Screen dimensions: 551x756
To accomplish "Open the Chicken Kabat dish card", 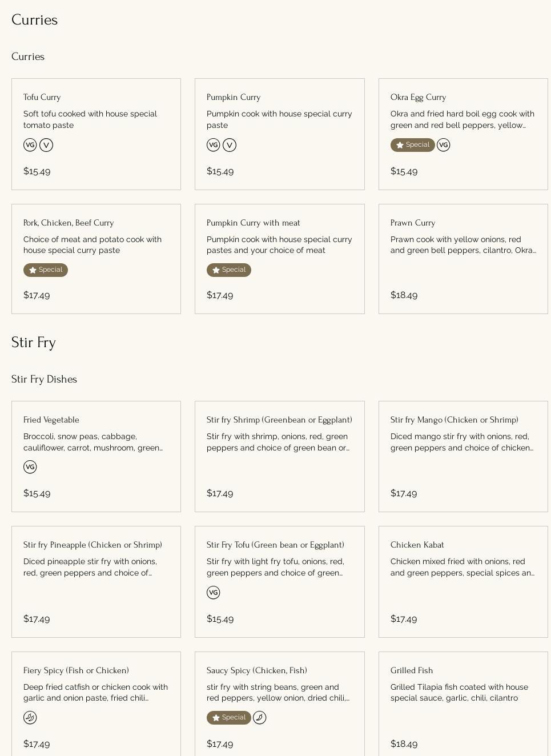I will 462,581.
